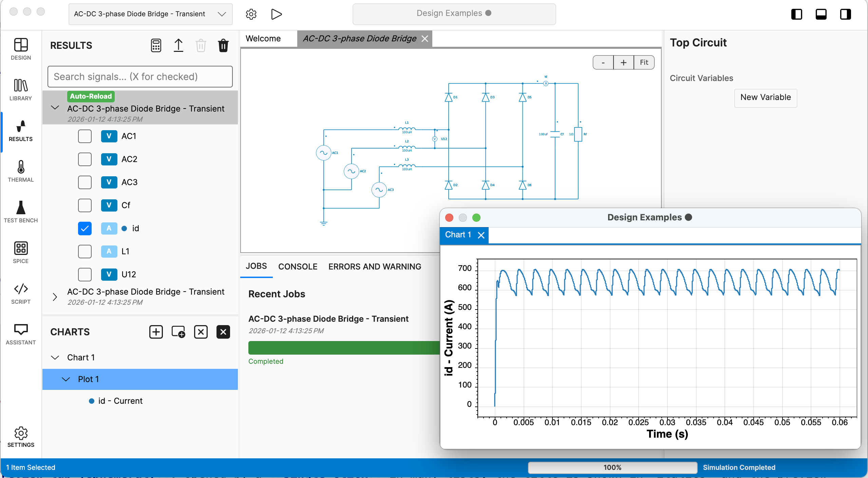Expand second AC-DC Transient results entry
Image resolution: width=868 pixels, height=478 pixels.
(x=55, y=297)
